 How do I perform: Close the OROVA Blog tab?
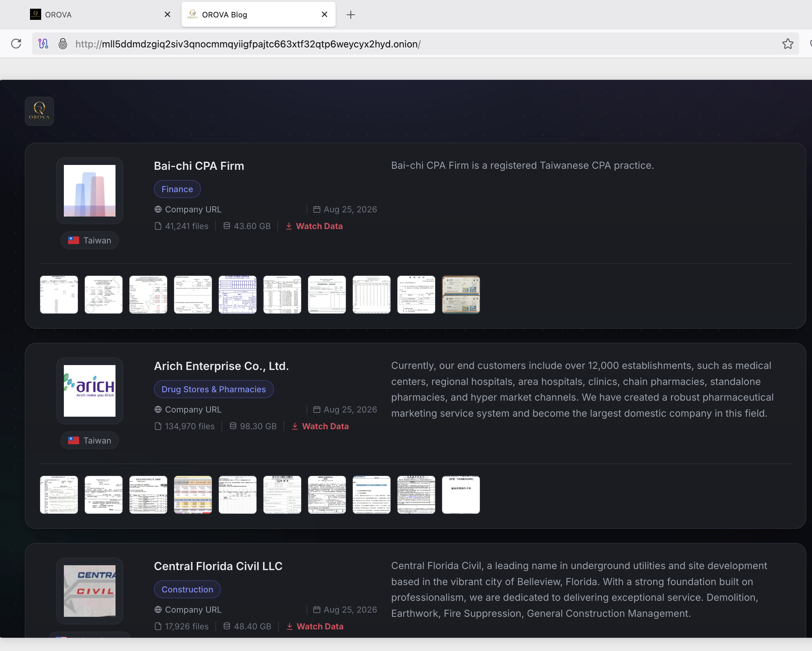coord(324,14)
